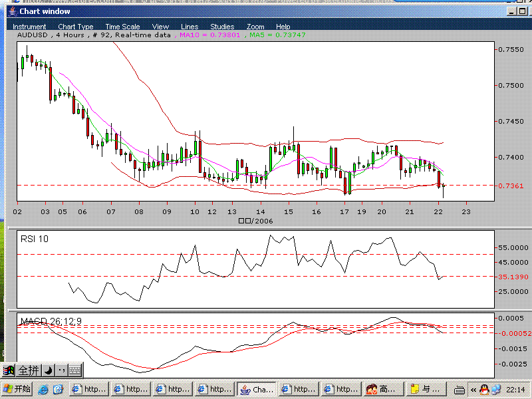Click the keyboard language bar icon in tray
The image size is (532, 399).
pos(460,390)
